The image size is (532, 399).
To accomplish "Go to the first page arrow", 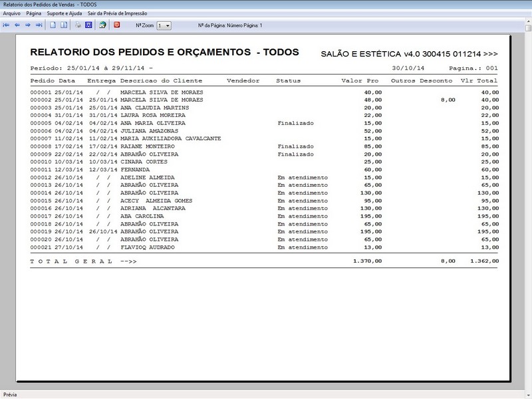I will click(7, 25).
